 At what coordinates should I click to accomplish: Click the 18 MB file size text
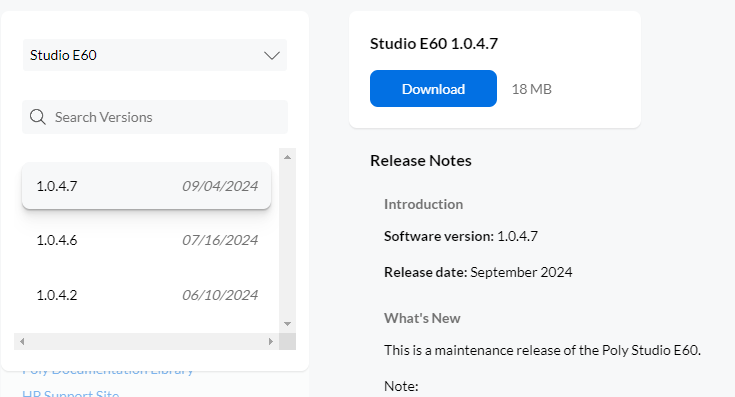532,89
